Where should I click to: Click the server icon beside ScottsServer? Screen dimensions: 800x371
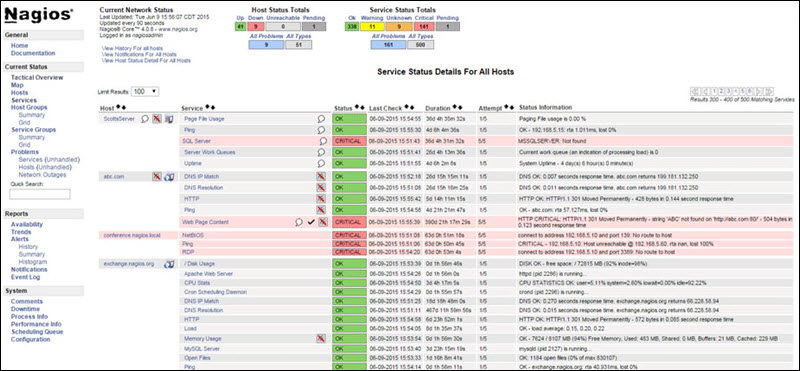[169, 118]
